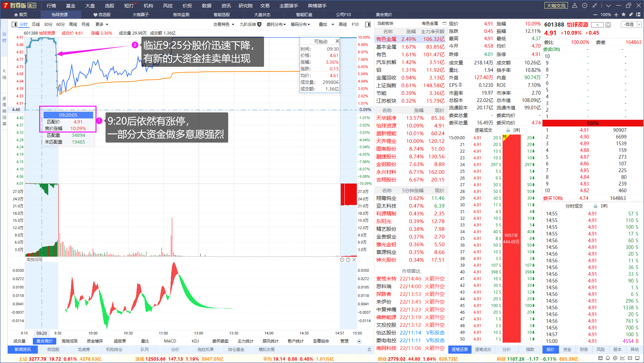Click the F10 button in chart toolbar
The image size is (644, 363).
pos(355,24)
